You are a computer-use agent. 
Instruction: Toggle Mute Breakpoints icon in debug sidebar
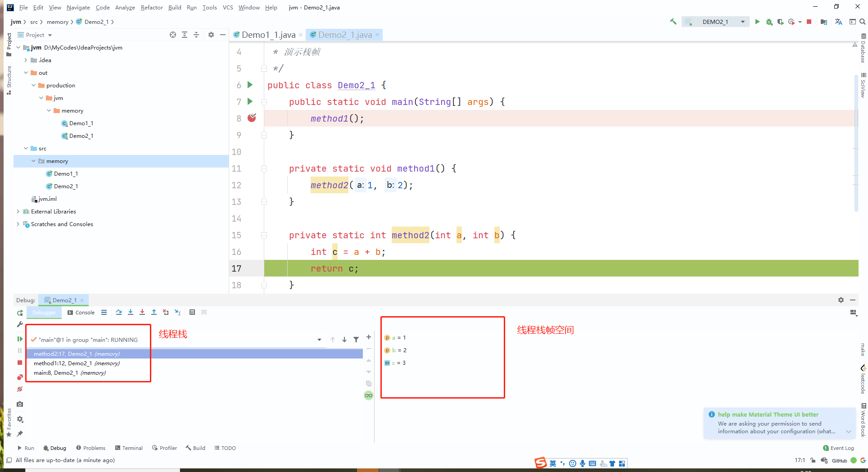tap(20, 389)
